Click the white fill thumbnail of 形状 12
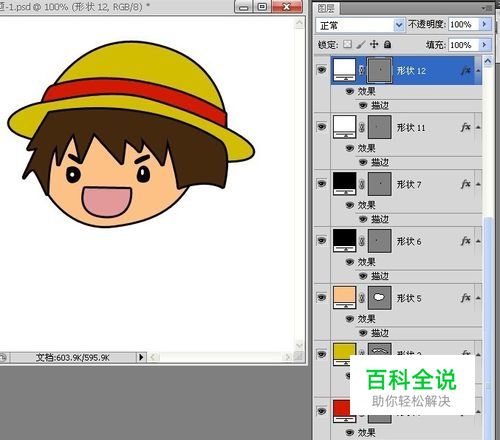The image size is (500, 440). [345, 70]
